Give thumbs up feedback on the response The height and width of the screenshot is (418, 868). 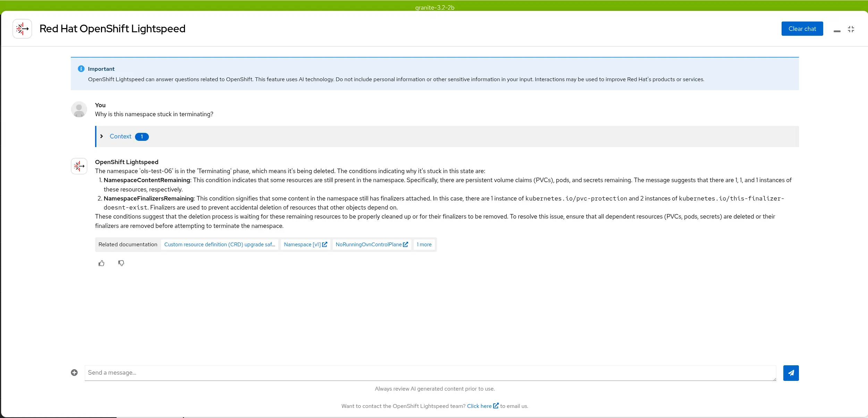click(x=101, y=263)
